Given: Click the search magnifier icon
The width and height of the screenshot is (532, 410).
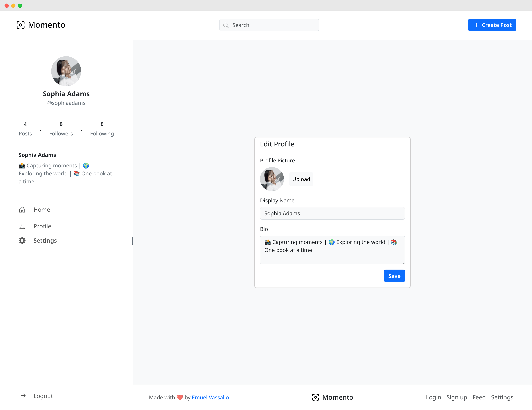Looking at the screenshot, I should point(226,25).
